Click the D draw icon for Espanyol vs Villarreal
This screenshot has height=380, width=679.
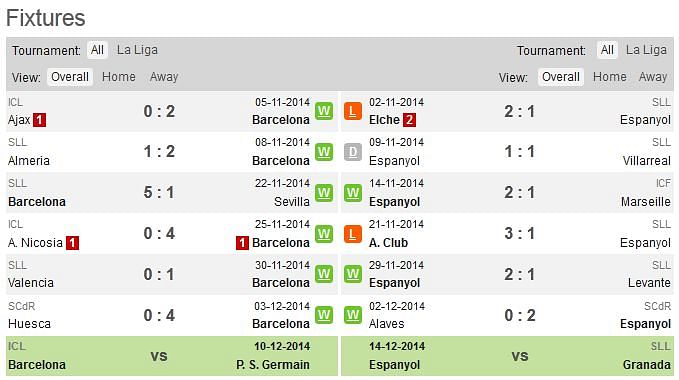click(353, 152)
